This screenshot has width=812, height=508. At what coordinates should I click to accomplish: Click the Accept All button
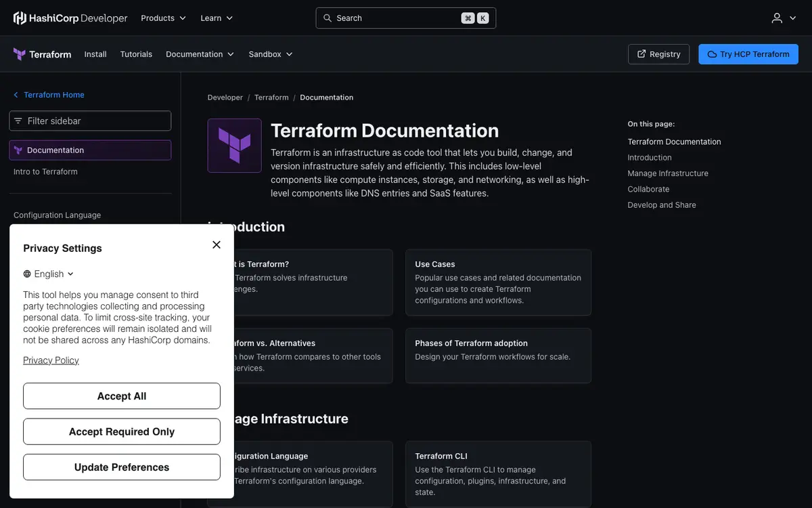122,396
